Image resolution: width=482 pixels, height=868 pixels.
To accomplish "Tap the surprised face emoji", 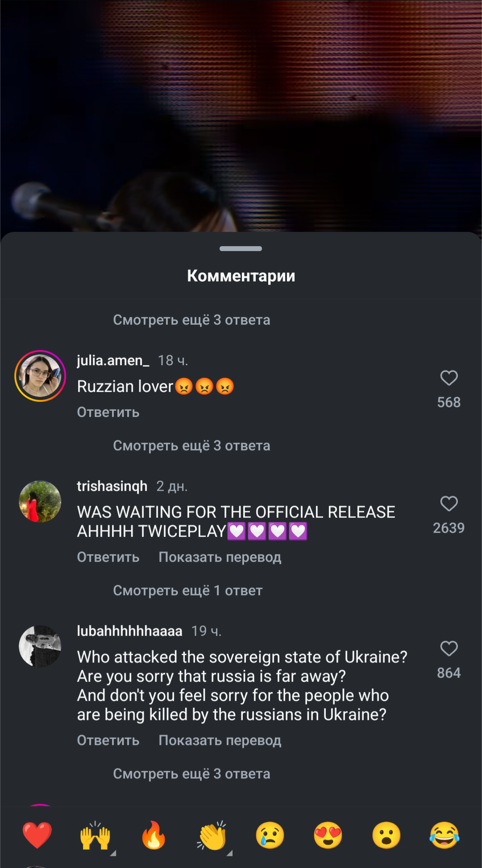I will [386, 835].
